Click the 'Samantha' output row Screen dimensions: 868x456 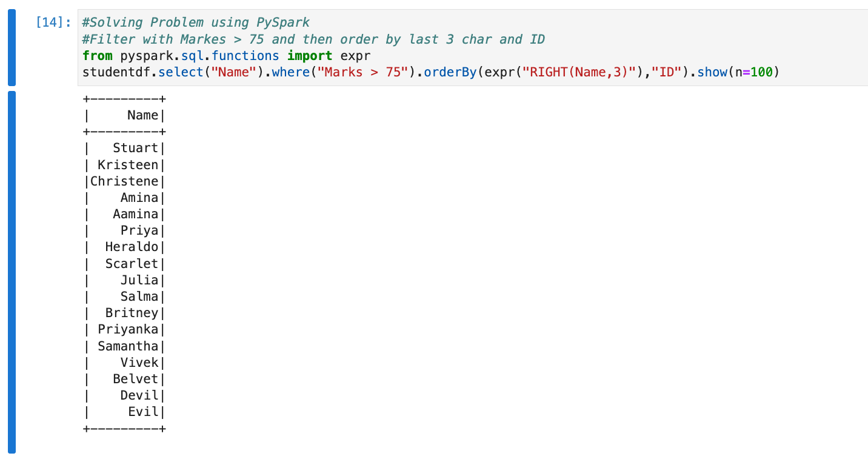pyautogui.click(x=127, y=346)
